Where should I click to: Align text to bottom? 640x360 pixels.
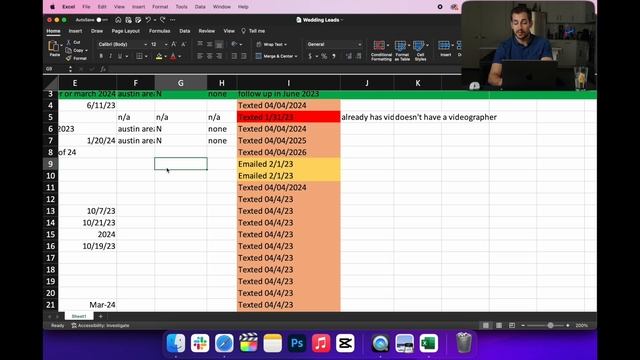pyautogui.click(x=219, y=44)
